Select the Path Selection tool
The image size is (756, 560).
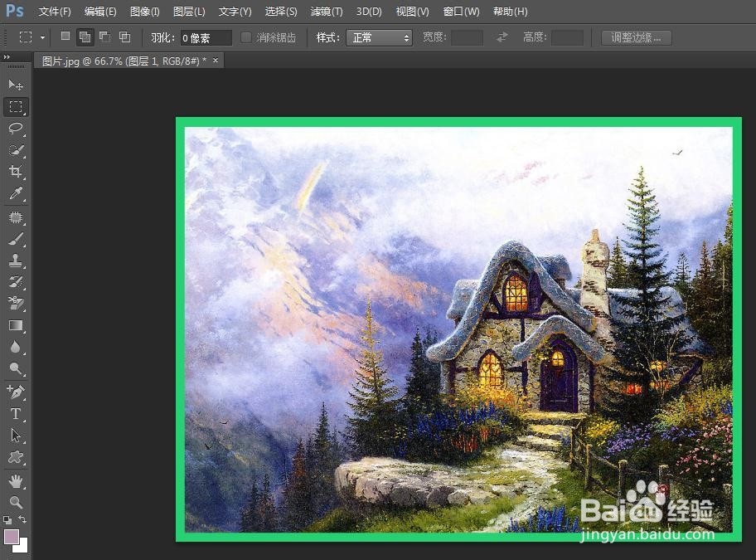coord(16,436)
